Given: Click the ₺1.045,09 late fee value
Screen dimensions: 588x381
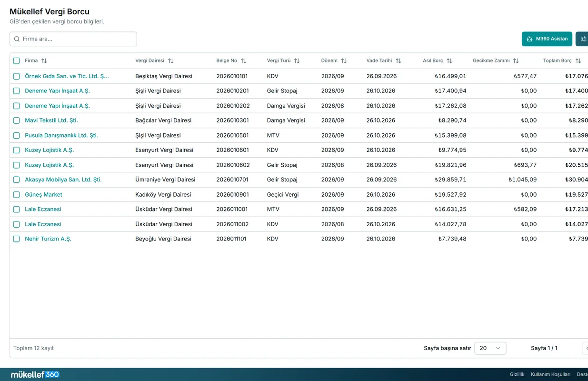Looking at the screenshot, I should (522, 180).
